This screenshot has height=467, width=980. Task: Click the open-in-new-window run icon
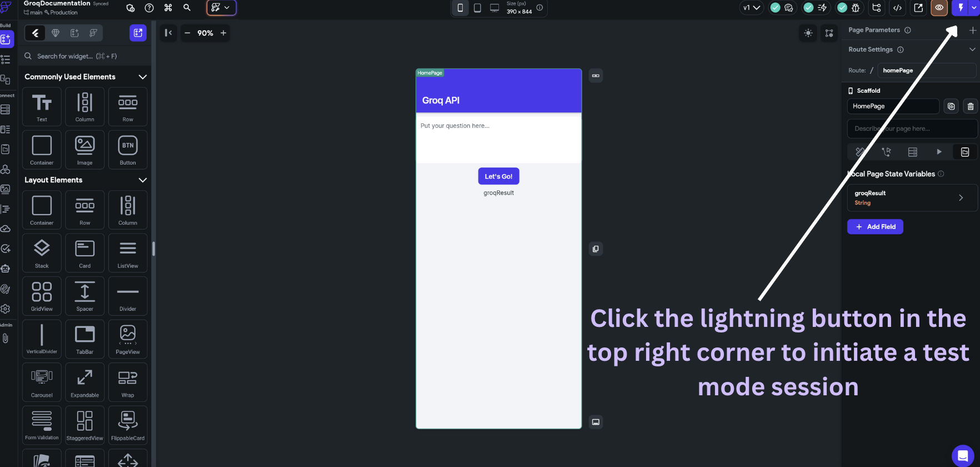click(918, 8)
